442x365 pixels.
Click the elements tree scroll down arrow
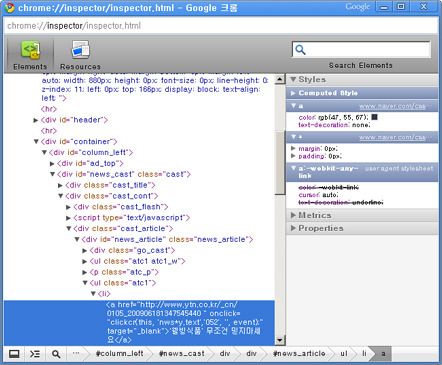(280, 340)
